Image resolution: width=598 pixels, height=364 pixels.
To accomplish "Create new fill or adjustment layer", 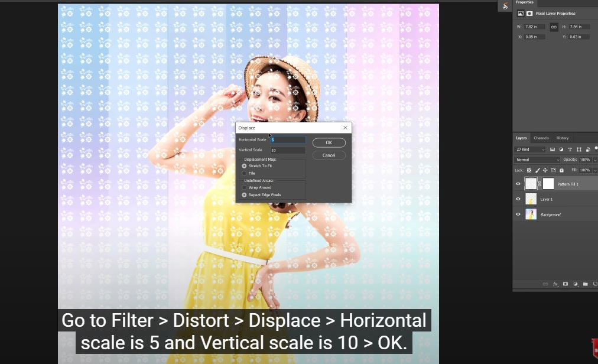I will (576, 284).
